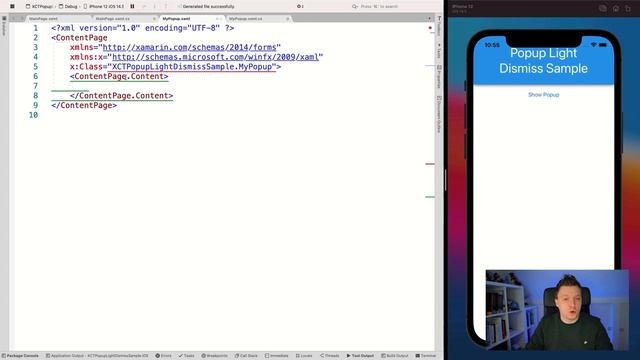Image resolution: width=640 pixels, height=360 pixels.
Task: Click line number 10 in gutter
Action: coord(33,115)
